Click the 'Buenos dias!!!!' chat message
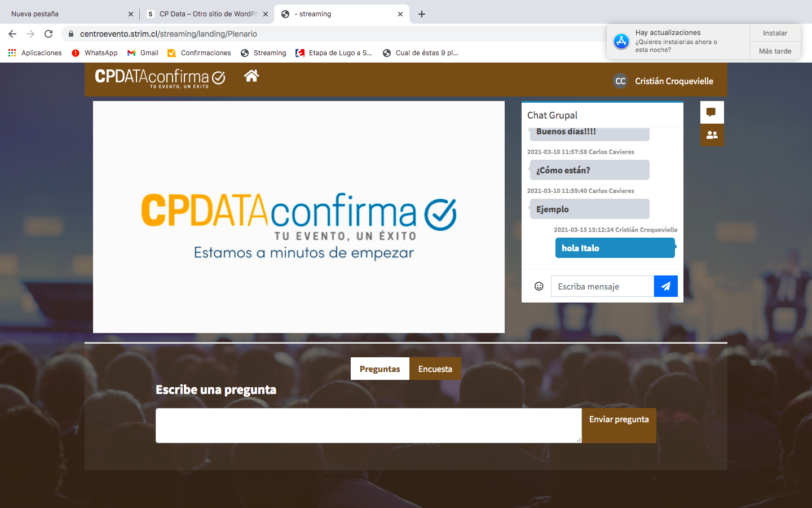Image resolution: width=812 pixels, height=508 pixels. (x=590, y=134)
